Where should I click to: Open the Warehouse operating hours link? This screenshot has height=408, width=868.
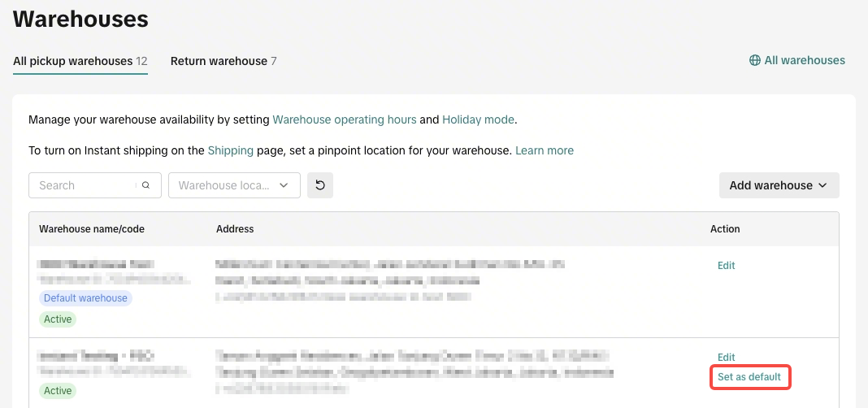(x=345, y=119)
